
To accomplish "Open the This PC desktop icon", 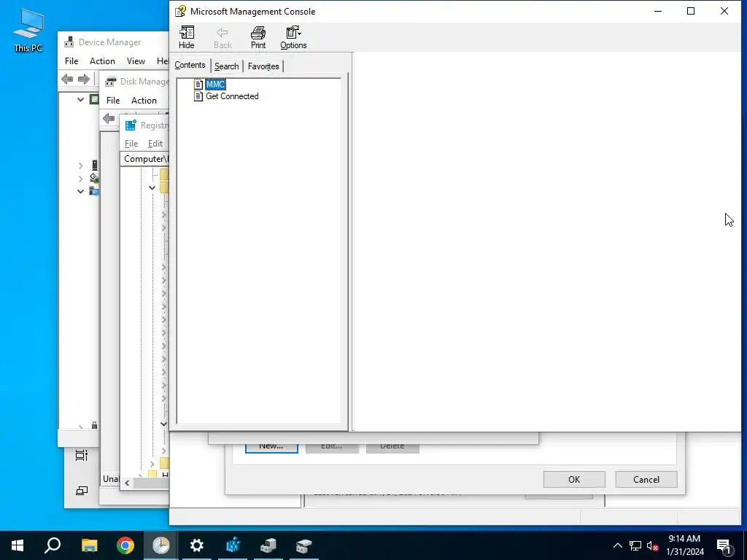I will click(28, 31).
